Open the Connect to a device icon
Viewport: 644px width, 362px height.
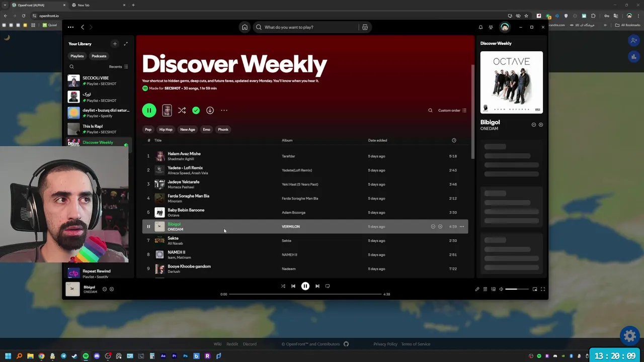tap(493, 289)
